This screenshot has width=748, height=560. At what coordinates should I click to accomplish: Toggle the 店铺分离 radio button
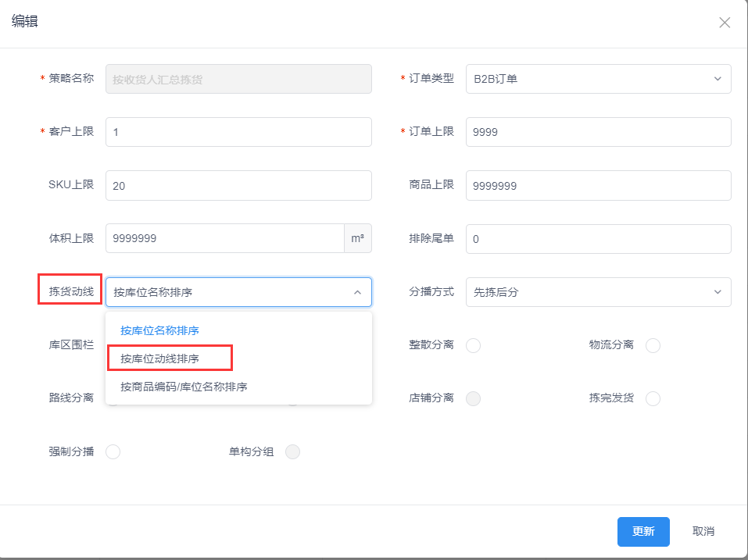click(473, 398)
